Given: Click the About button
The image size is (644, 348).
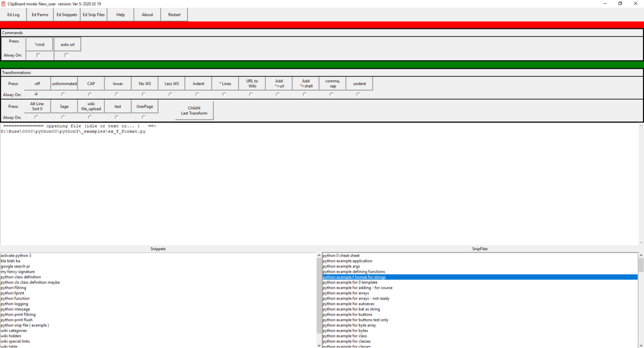Looking at the screenshot, I should click(x=148, y=14).
